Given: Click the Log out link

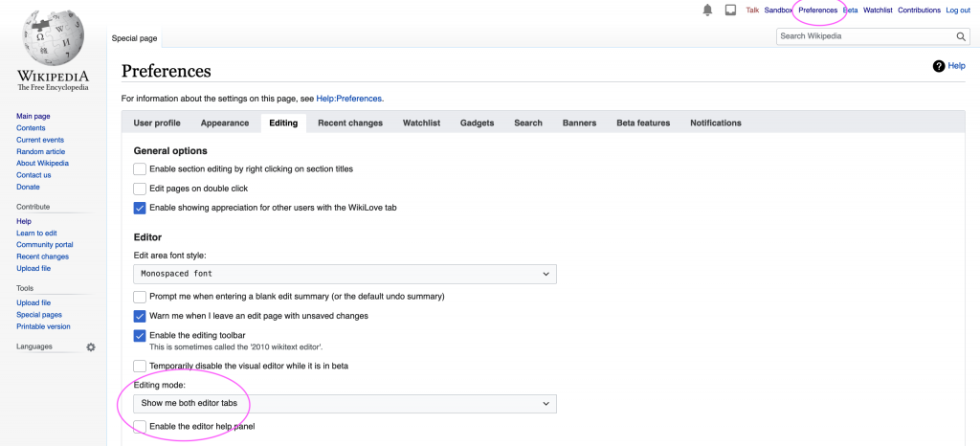Looking at the screenshot, I should (x=957, y=11).
